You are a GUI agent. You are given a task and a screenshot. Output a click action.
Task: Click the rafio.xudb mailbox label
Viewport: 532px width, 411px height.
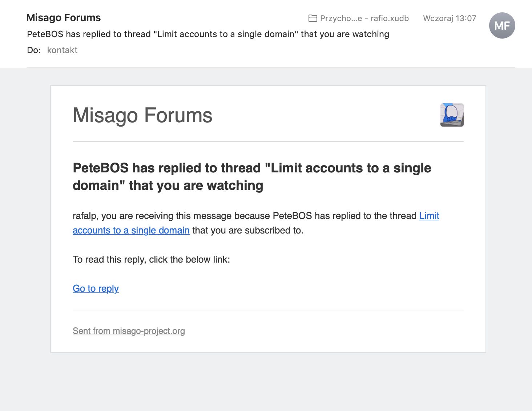point(389,18)
